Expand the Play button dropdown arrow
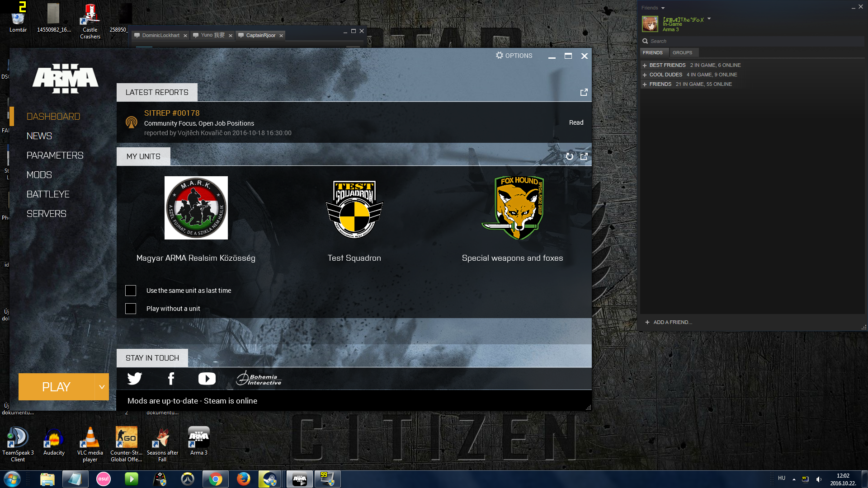The width and height of the screenshot is (868, 488). pyautogui.click(x=102, y=387)
